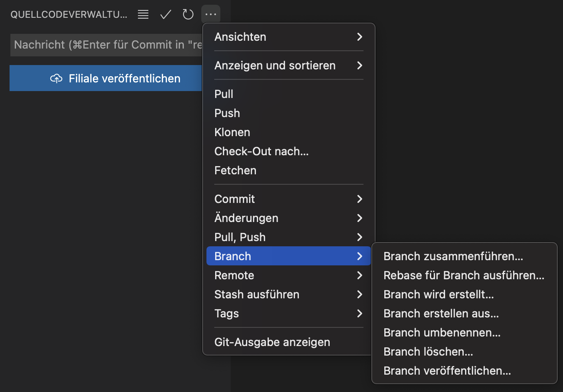Run Fetchen from the menu
Viewport: 563px width, 392px height.
click(235, 170)
